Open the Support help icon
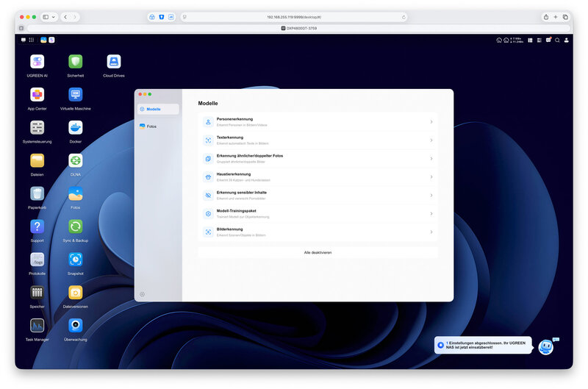 [37, 227]
